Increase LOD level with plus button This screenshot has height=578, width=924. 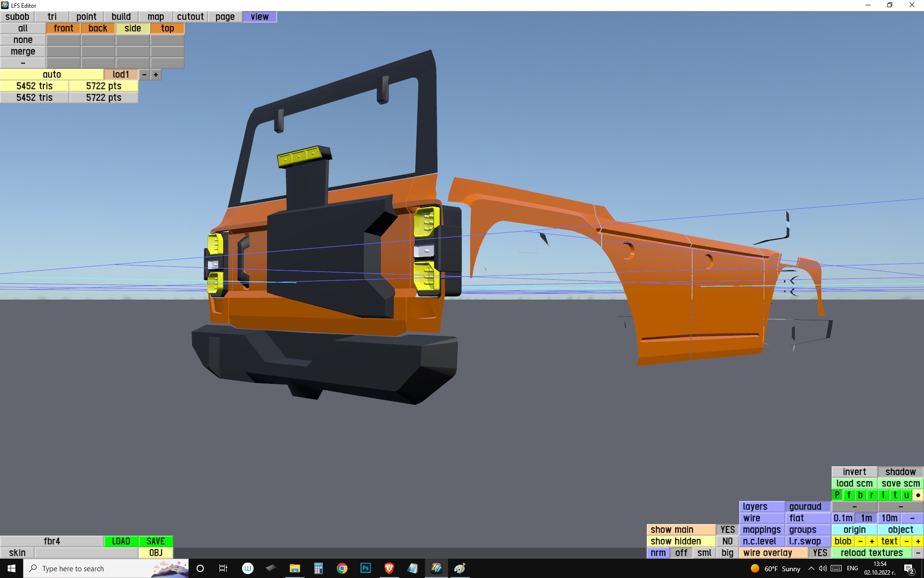click(x=156, y=75)
